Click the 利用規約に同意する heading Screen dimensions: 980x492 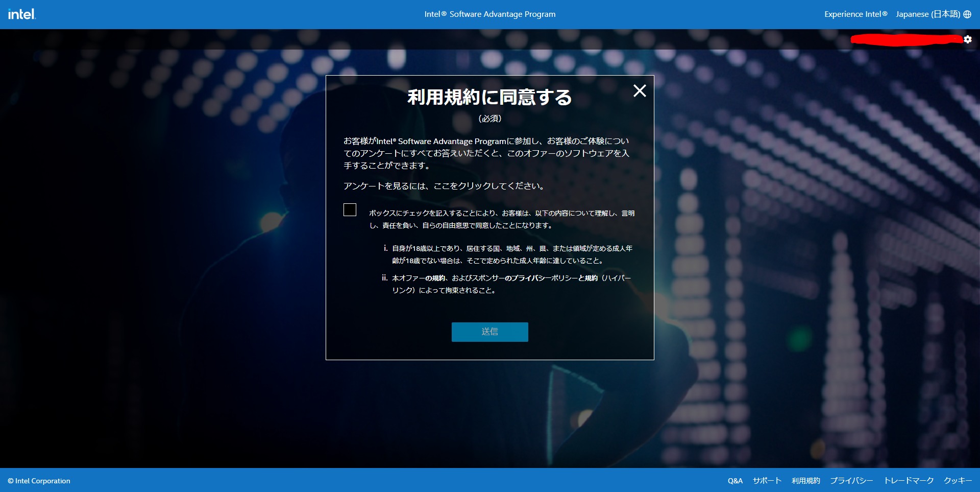coord(490,97)
